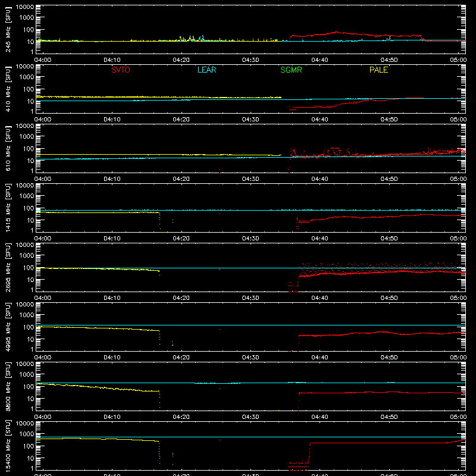476x476 pixels.
Task: Click '04:00' tick under the 610 MHz panel
Action: (43, 179)
